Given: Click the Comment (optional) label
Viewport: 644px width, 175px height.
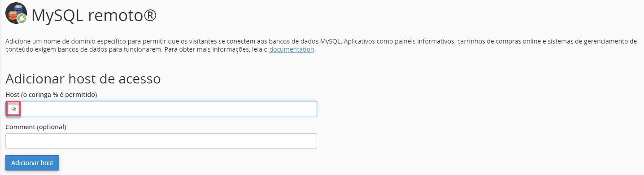Looking at the screenshot, I should (36, 127).
